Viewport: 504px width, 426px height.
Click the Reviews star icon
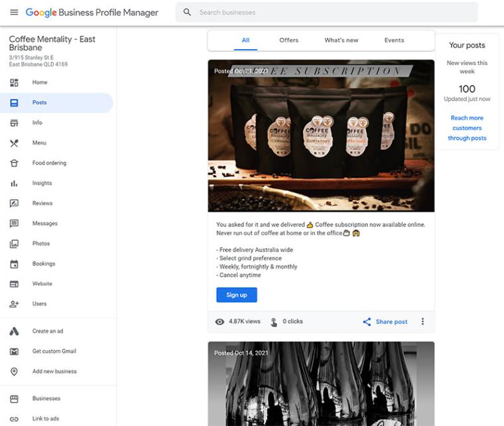(x=14, y=204)
